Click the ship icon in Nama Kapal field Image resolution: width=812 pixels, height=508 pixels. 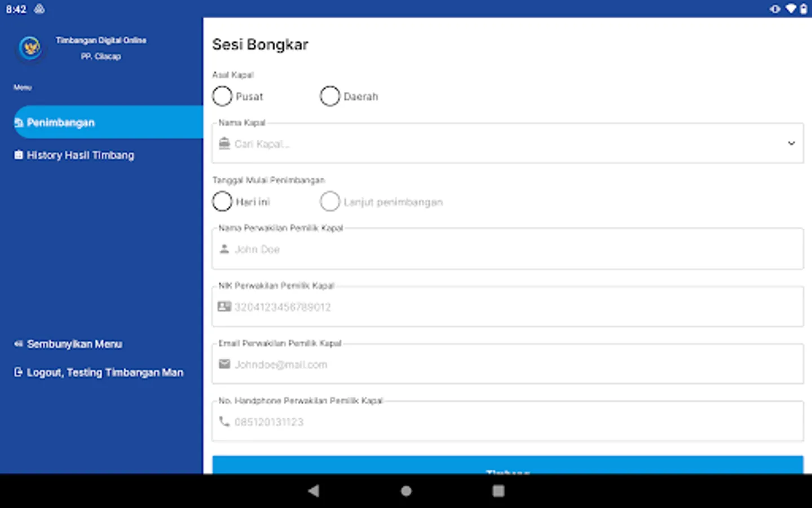click(224, 143)
